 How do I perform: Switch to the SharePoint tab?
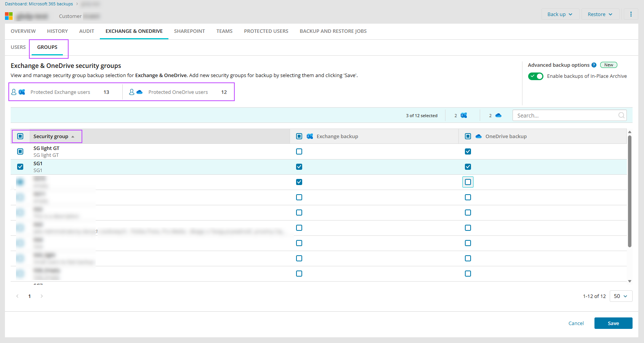pyautogui.click(x=189, y=31)
